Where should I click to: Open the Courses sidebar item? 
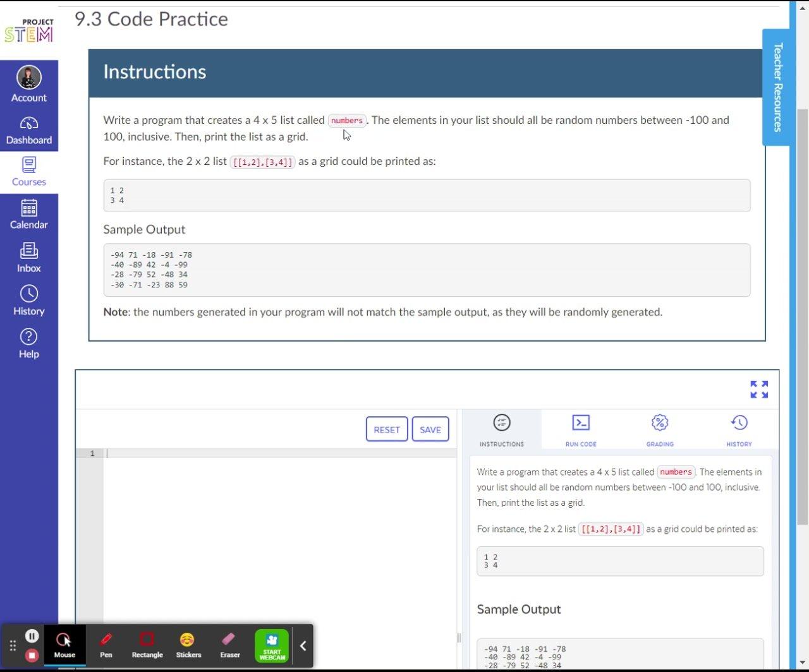(28, 172)
